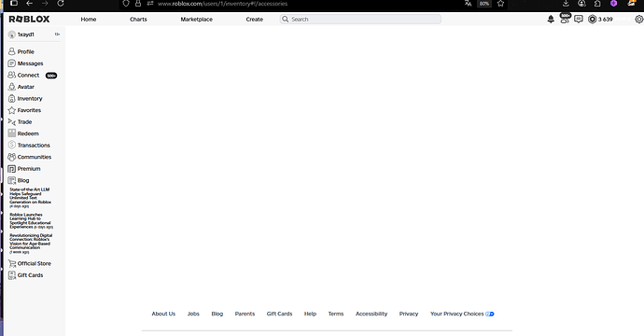
Task: Open the notifications bell icon
Action: (x=551, y=20)
